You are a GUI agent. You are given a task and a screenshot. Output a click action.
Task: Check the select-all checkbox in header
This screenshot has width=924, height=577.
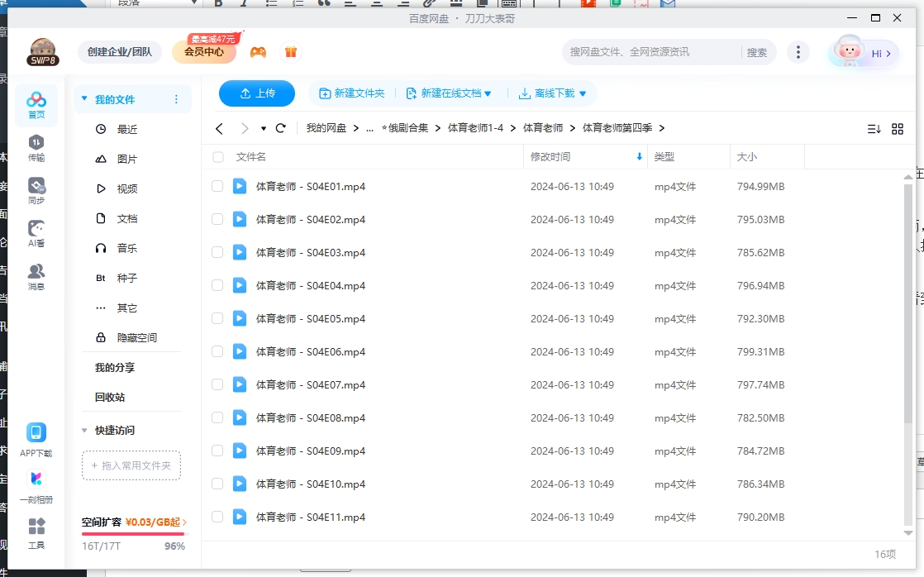(217, 156)
